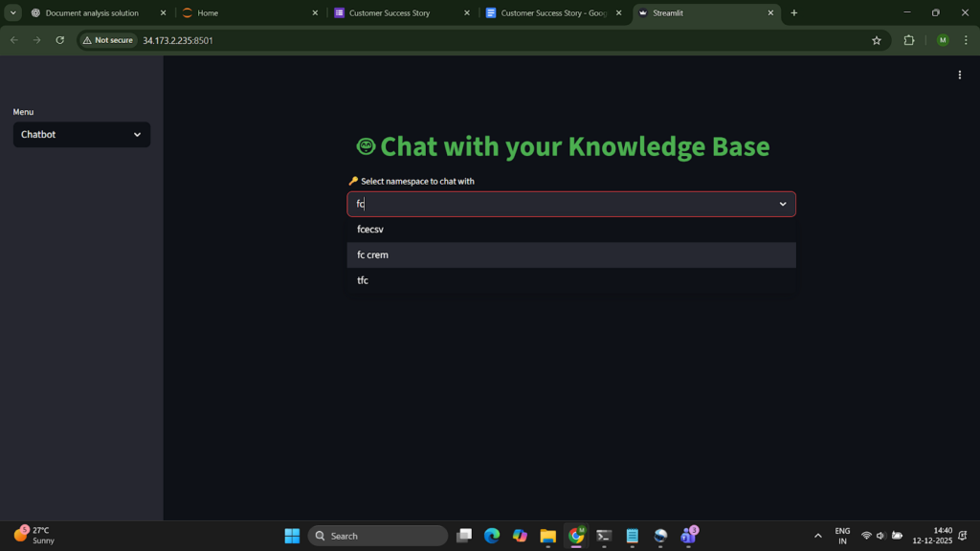Open the Streamlit three-dot main menu
This screenshot has height=551, width=980.
[x=960, y=76]
